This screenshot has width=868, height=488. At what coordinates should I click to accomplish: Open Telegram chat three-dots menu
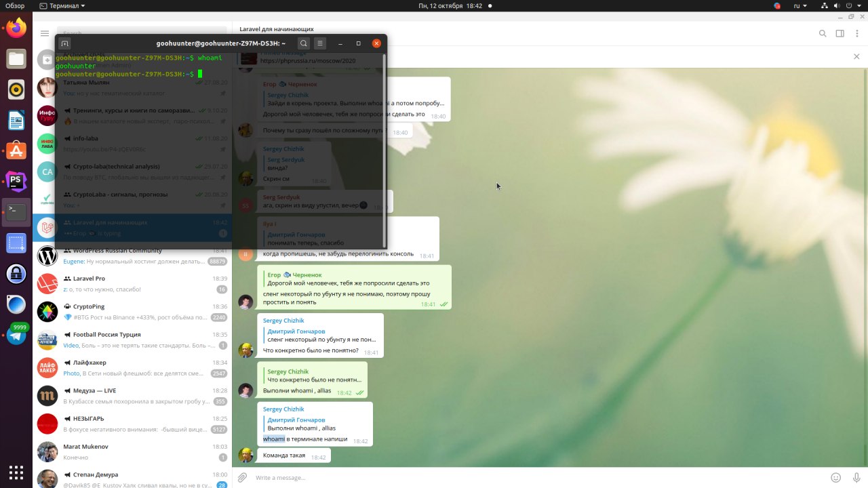(x=856, y=33)
